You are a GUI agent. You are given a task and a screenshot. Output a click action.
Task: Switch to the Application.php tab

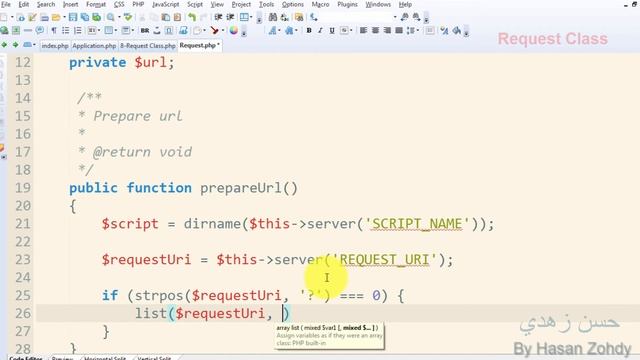click(94, 46)
